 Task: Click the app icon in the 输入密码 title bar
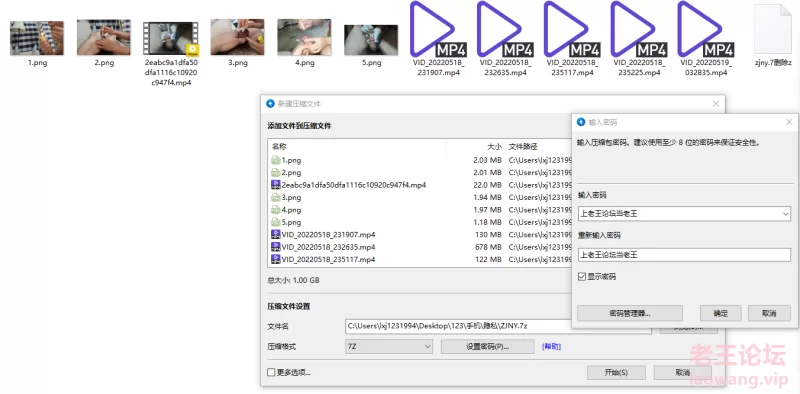(581, 122)
